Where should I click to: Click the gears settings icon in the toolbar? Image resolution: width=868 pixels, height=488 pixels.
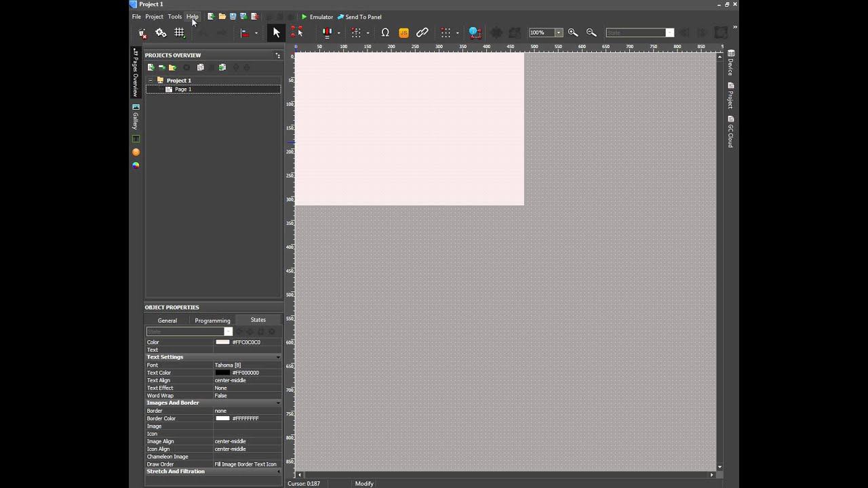(161, 33)
